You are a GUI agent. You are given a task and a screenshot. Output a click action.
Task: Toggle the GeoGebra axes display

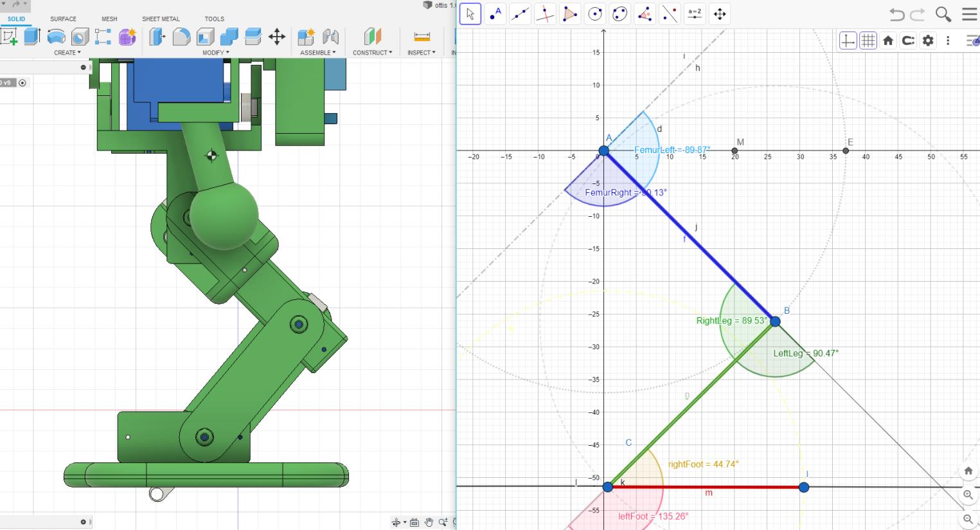[848, 41]
